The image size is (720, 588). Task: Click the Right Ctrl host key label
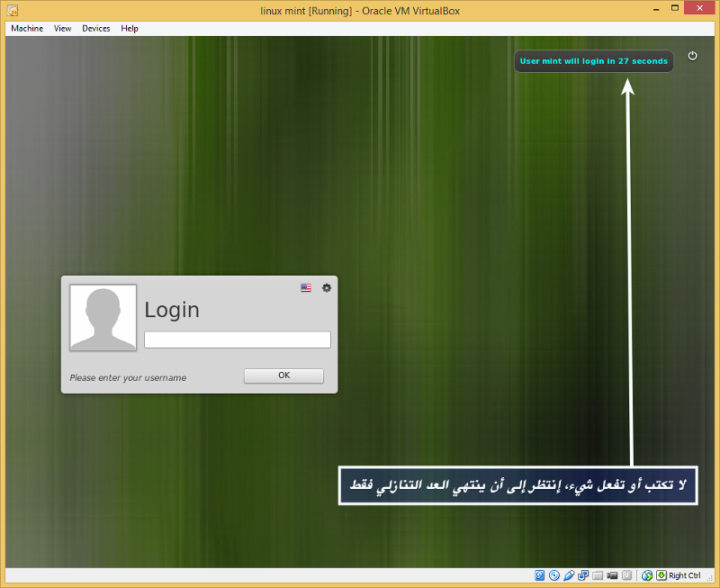click(x=685, y=575)
